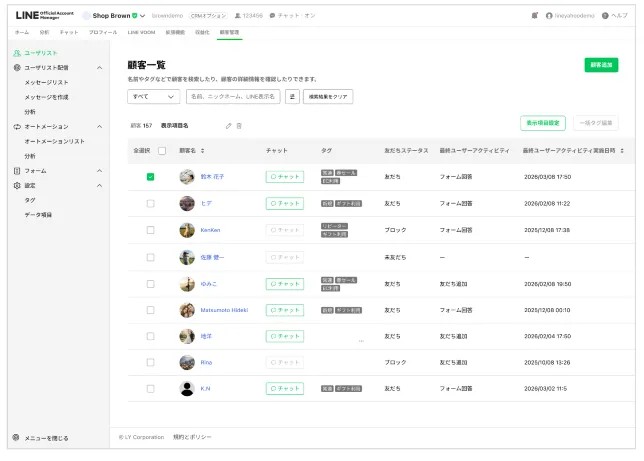644x461 pixels.
Task: Open the すべて filter dropdown
Action: click(x=153, y=97)
